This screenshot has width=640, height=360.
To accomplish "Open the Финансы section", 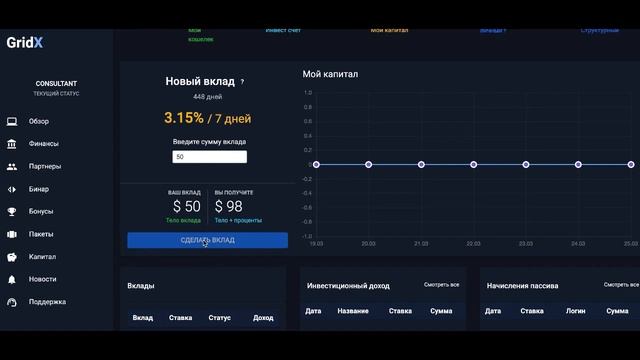I will [x=44, y=144].
